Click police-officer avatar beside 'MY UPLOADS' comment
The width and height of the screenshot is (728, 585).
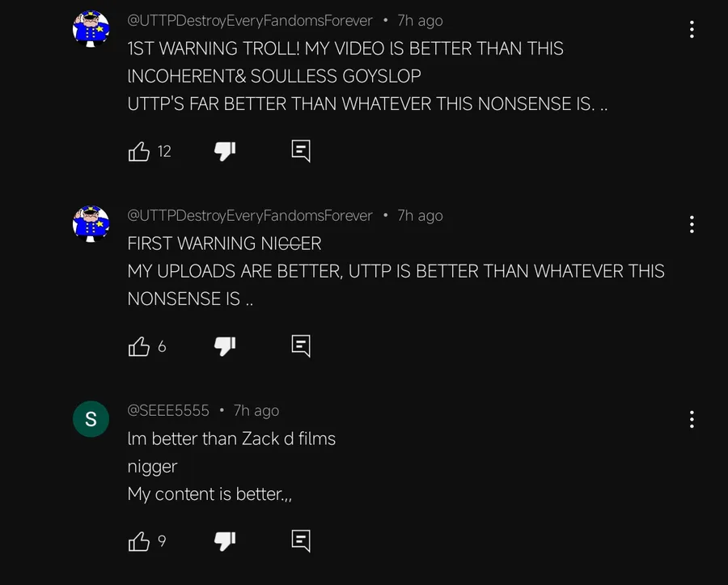click(91, 224)
